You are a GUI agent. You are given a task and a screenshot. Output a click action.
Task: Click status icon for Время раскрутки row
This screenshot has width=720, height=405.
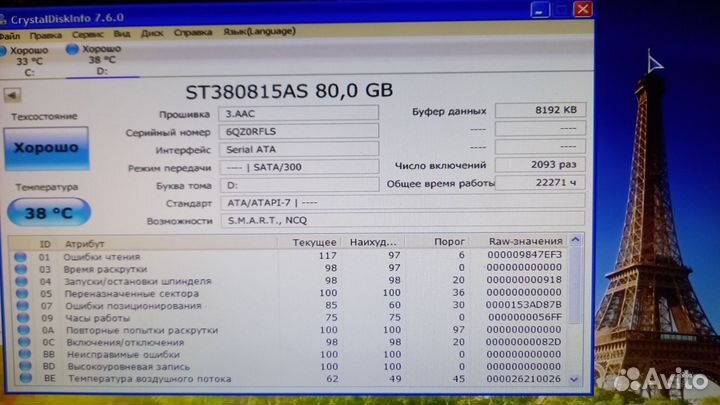coord(21,270)
